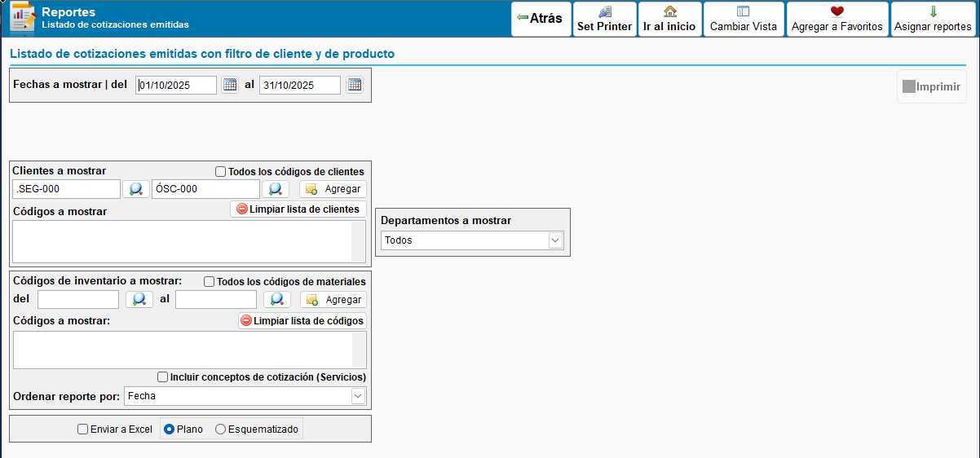Click the .SEG-000 client code field
The height and width of the screenshot is (458, 980).
click(66, 189)
